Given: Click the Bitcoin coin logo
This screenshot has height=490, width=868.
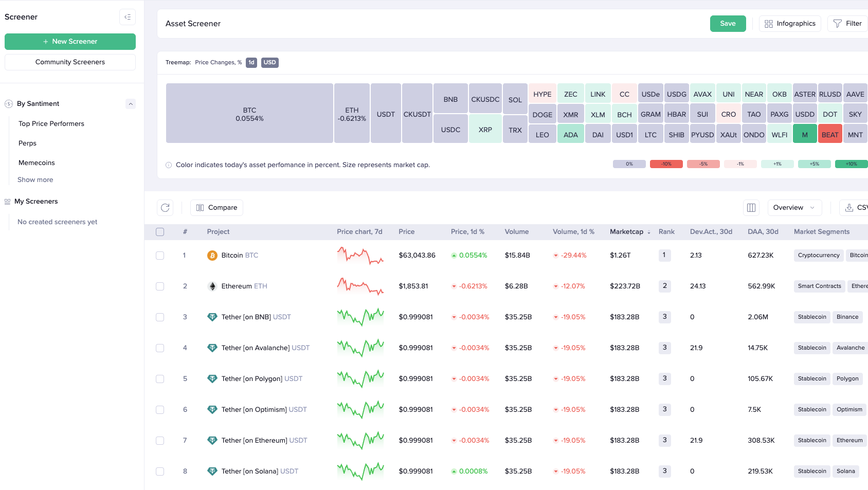Looking at the screenshot, I should [212, 256].
